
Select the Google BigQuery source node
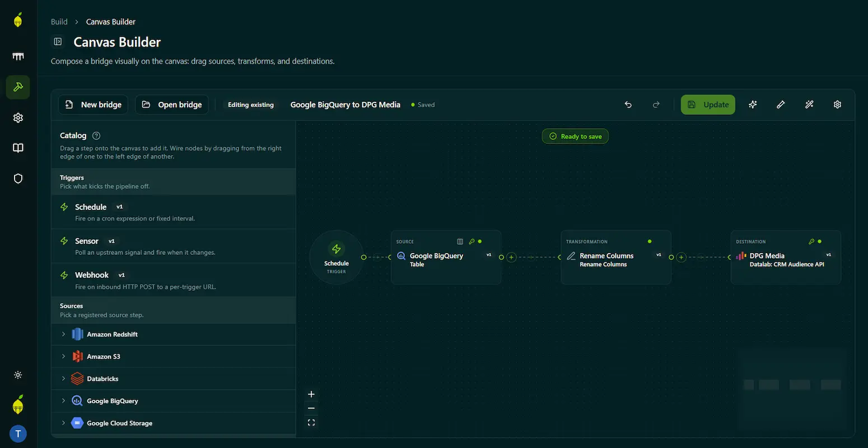(x=446, y=257)
